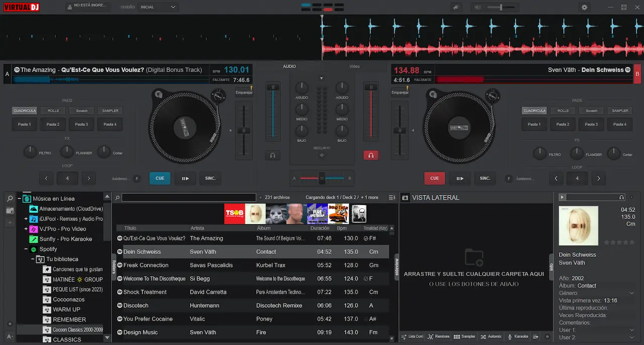Click the crossfader slider

coord(322,178)
